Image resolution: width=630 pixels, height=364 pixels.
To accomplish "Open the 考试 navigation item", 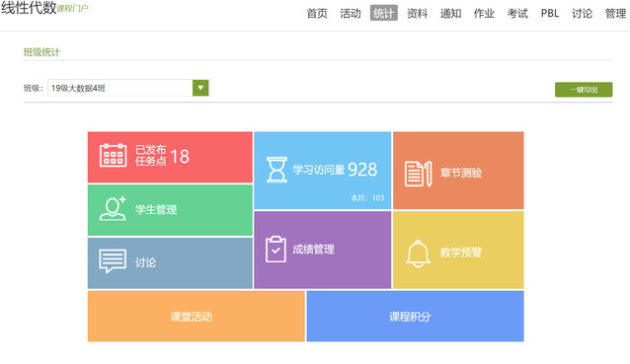I will click(x=517, y=13).
